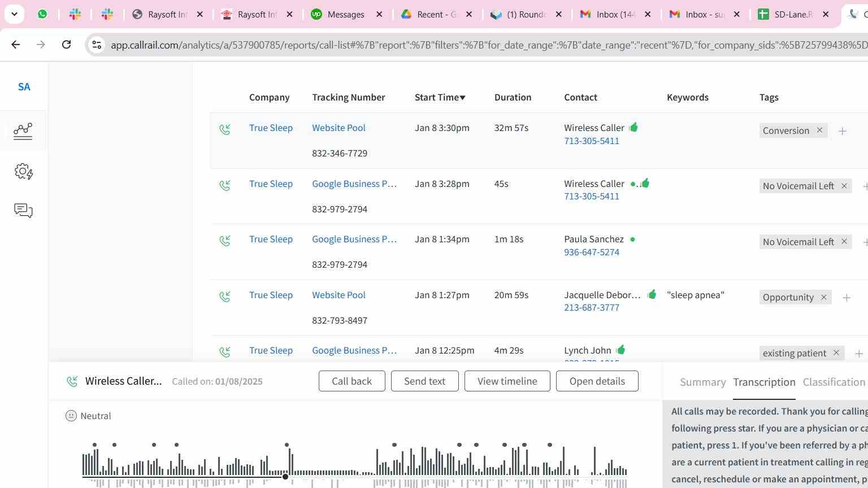Add a tag to the Conversion call row
Screen dimensions: 868x488
point(843,131)
